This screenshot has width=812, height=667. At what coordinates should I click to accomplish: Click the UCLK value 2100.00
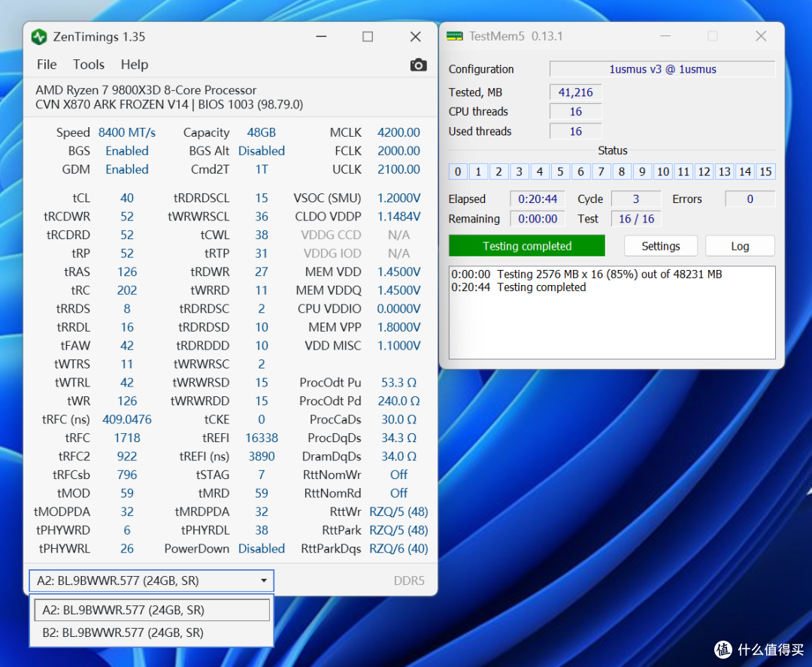coord(398,169)
